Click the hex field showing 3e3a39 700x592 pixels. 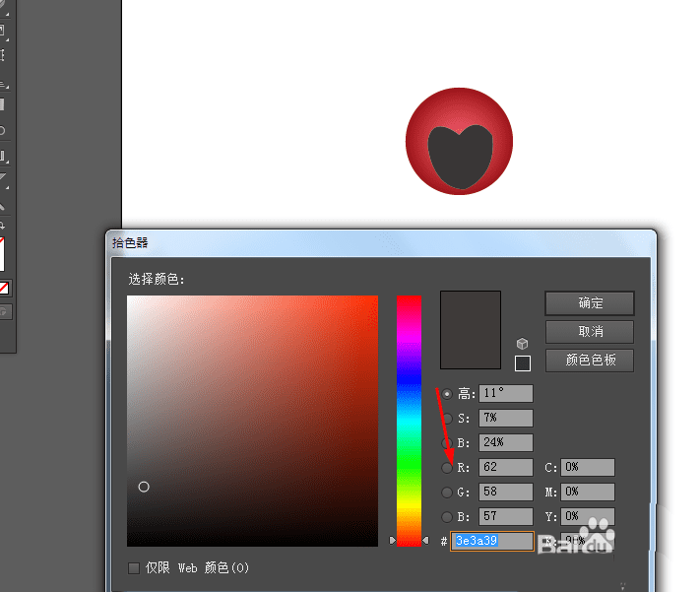click(492, 541)
